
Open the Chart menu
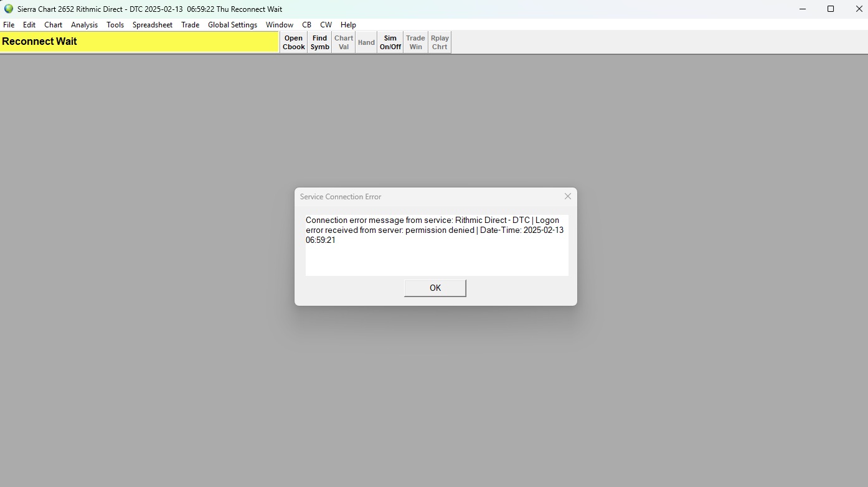54,25
